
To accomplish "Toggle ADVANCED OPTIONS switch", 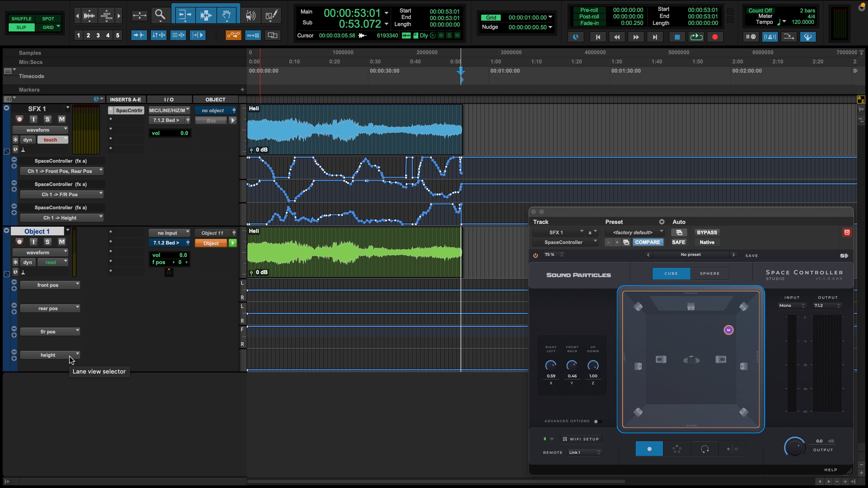I will pyautogui.click(x=597, y=421).
